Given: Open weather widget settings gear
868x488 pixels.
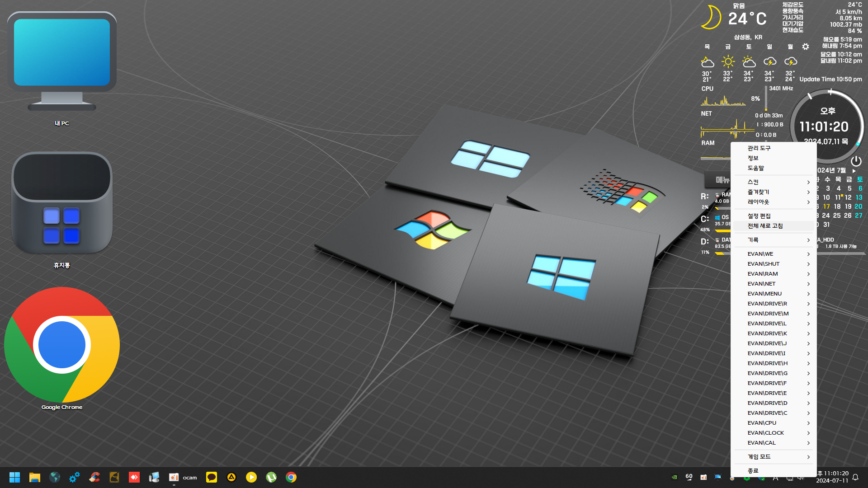Looking at the screenshot, I should [x=806, y=47].
